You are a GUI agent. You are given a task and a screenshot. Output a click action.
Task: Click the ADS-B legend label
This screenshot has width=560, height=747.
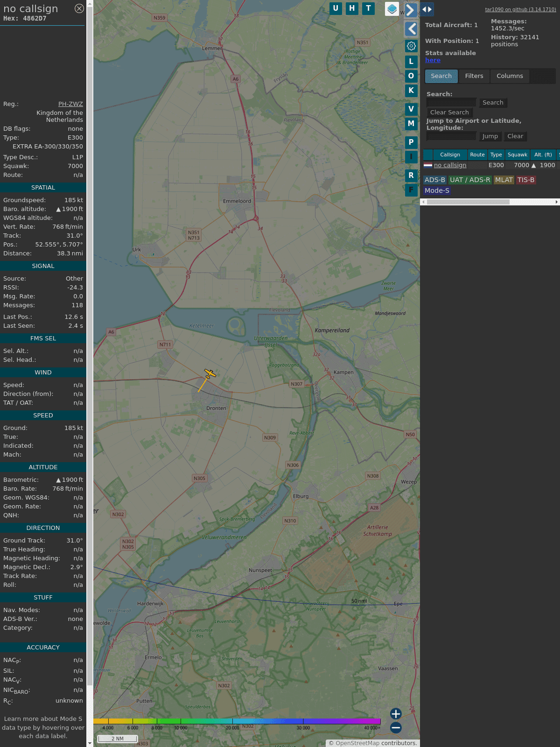[x=435, y=180]
